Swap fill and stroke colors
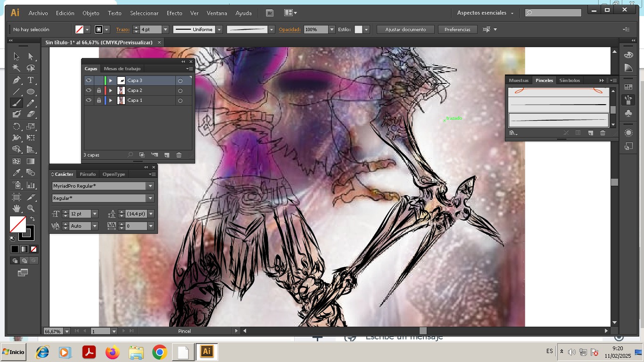Image resolution: width=644 pixels, height=362 pixels. [33, 219]
